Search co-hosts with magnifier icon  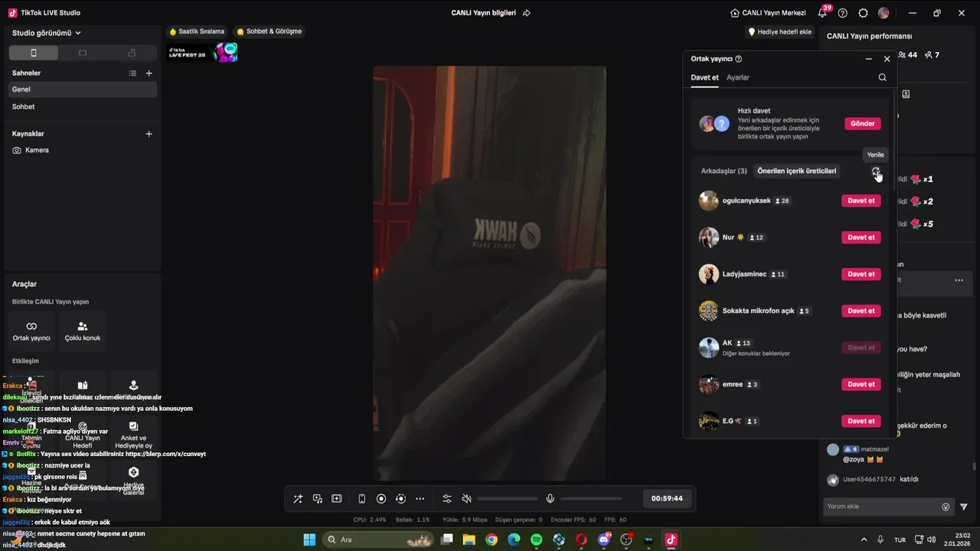pos(883,77)
